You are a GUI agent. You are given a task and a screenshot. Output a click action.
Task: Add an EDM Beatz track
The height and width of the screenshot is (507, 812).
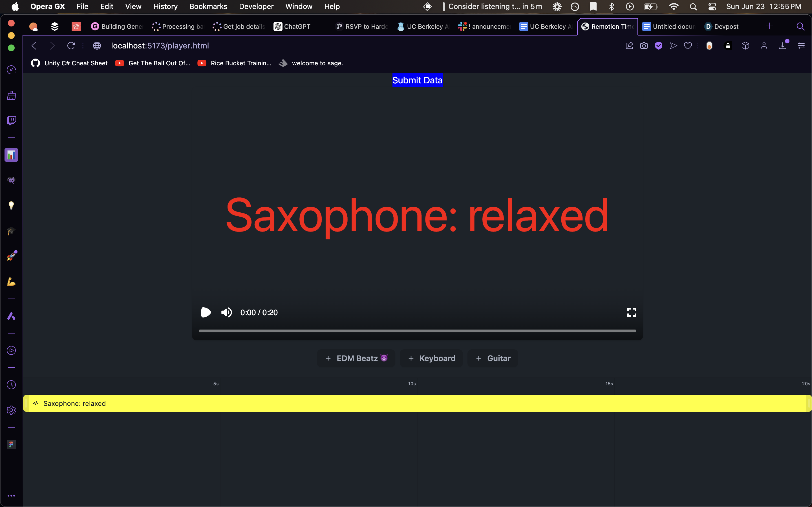(x=356, y=358)
